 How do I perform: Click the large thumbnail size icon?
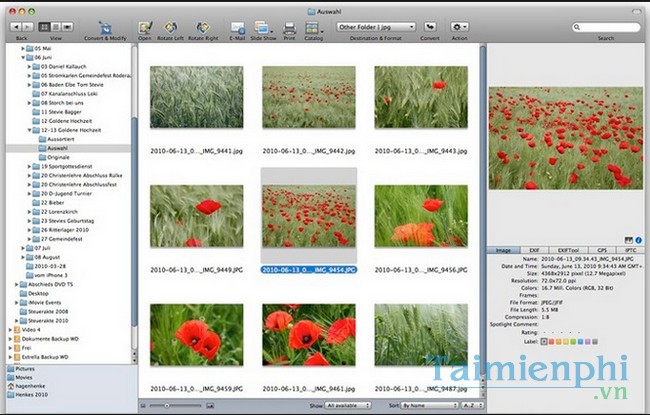point(210,406)
